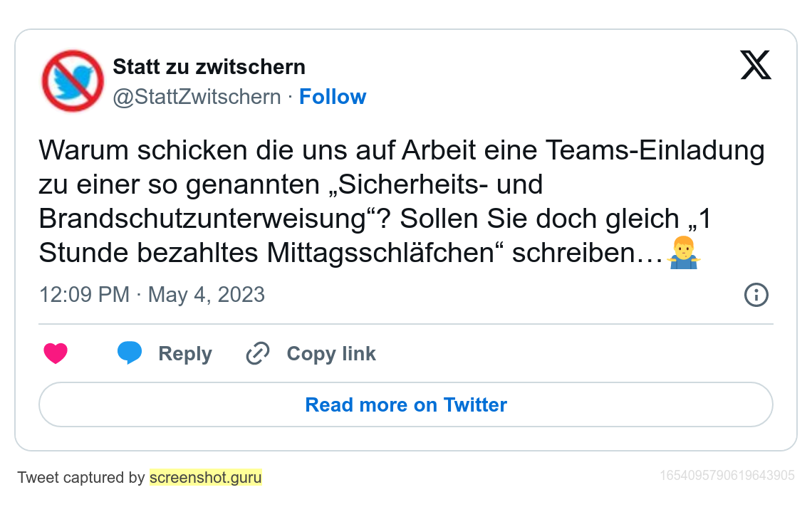Click the "Tweet captured by" caption text
The image size is (812, 517).
tap(80, 478)
